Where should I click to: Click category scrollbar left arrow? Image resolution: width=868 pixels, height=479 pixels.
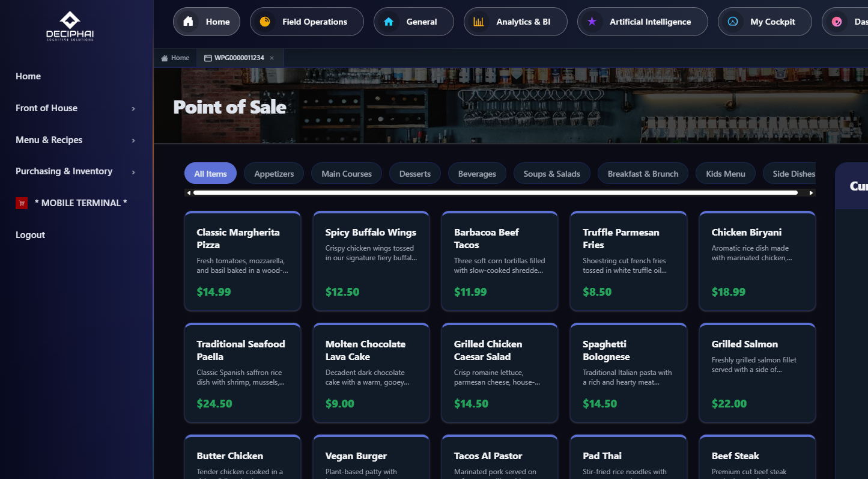coord(189,193)
